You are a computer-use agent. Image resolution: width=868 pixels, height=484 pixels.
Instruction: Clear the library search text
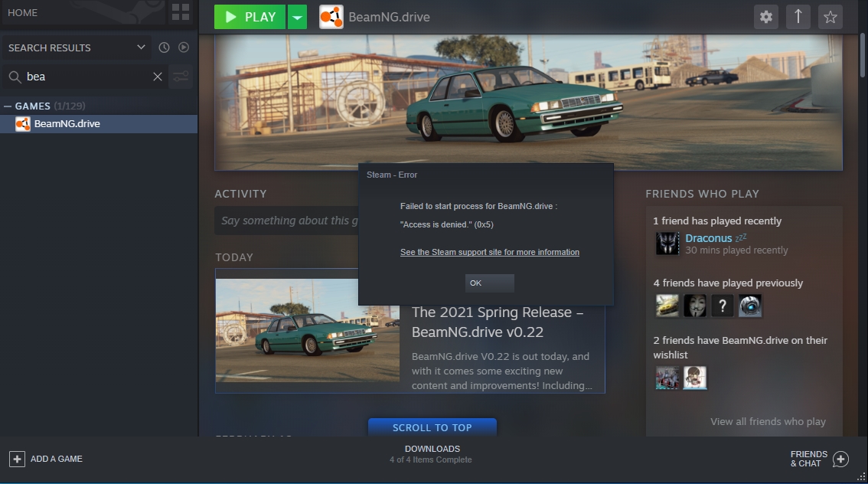coord(158,77)
